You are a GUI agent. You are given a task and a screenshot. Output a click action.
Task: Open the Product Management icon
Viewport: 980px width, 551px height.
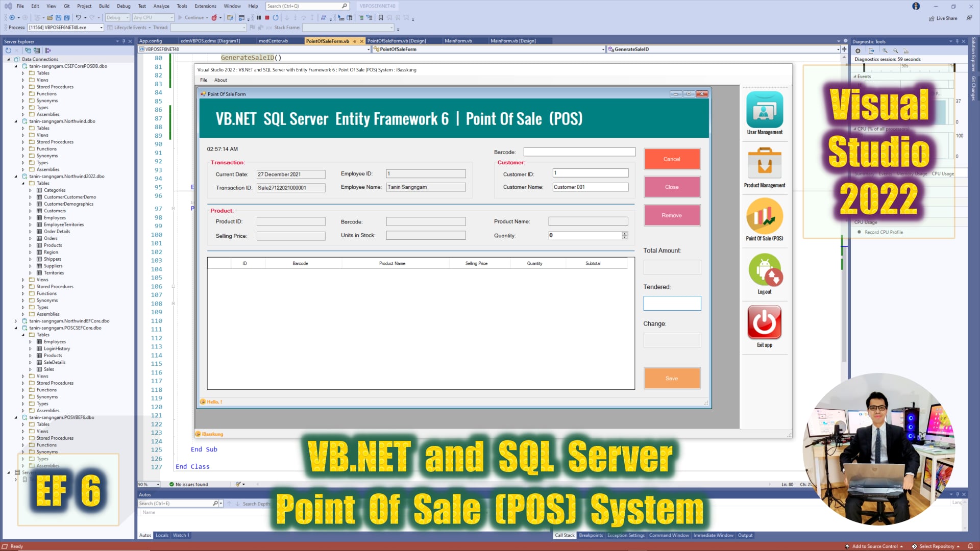tap(765, 163)
